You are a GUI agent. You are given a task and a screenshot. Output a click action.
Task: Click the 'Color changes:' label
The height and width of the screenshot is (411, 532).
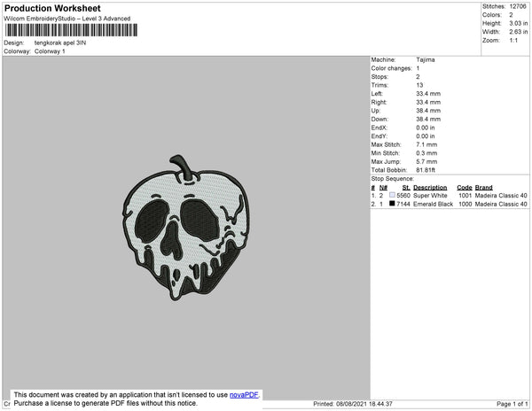391,68
